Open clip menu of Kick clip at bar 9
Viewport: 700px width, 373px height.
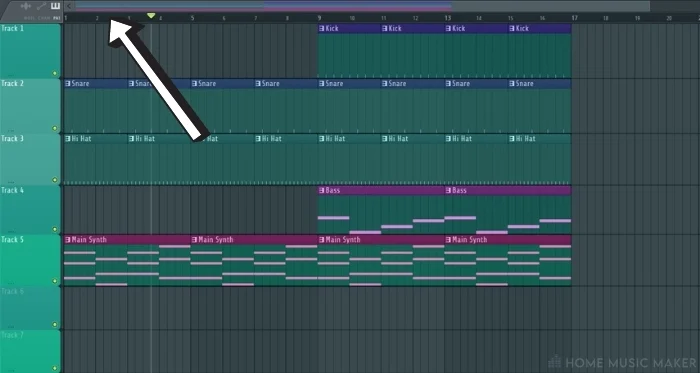321,29
